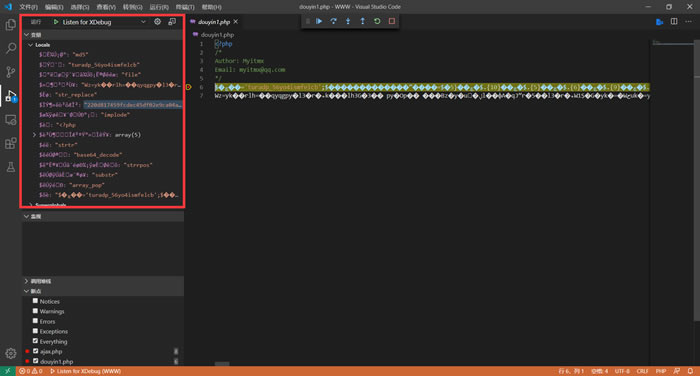This screenshot has width=700, height=376.
Task: Change CRLF line ending in status bar
Action: (642, 371)
